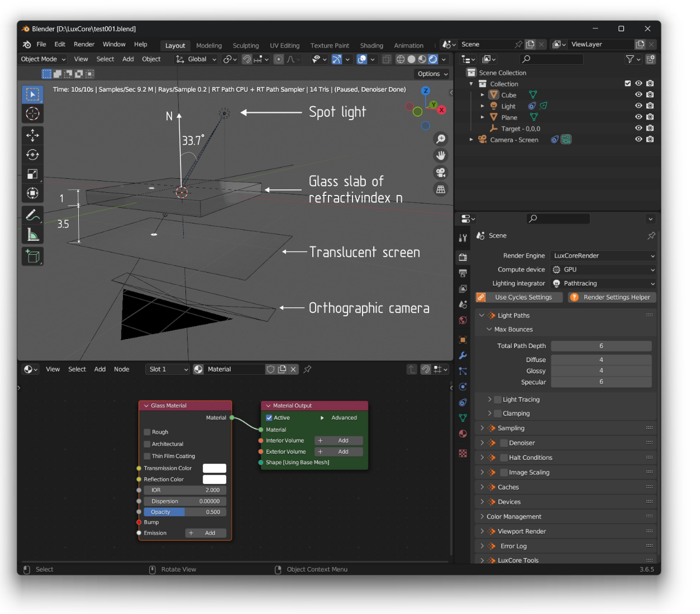Select the Move tool in viewport toolbar
The width and height of the screenshot is (700, 614).
click(x=32, y=135)
